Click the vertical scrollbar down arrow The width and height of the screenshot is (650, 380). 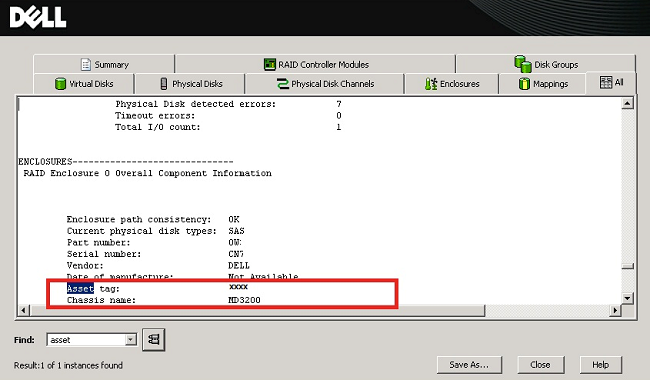click(628, 298)
